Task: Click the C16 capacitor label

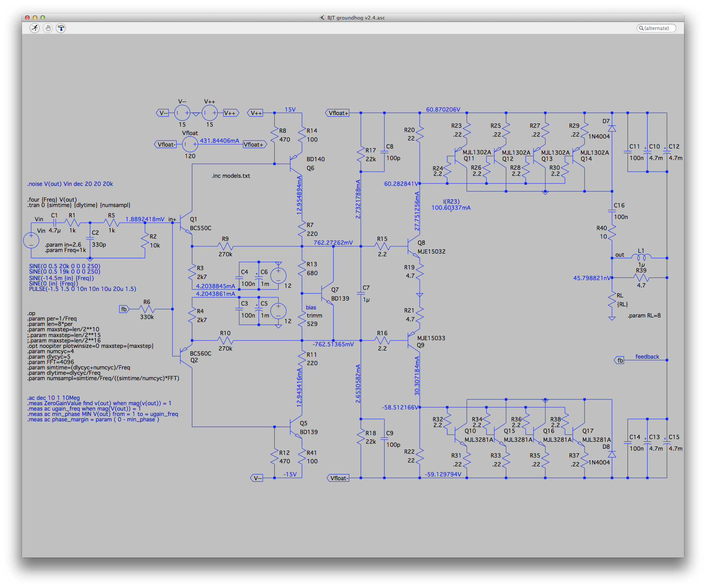Action: coord(619,205)
